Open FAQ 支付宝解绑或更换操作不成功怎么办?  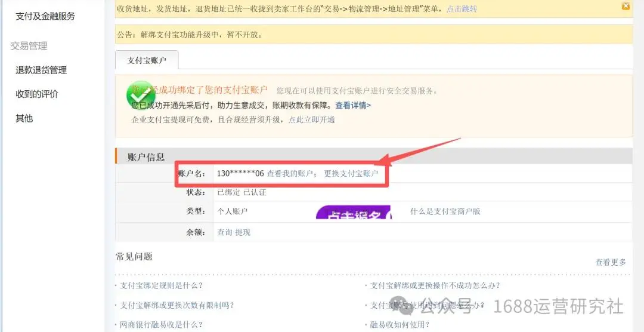tap(435, 285)
